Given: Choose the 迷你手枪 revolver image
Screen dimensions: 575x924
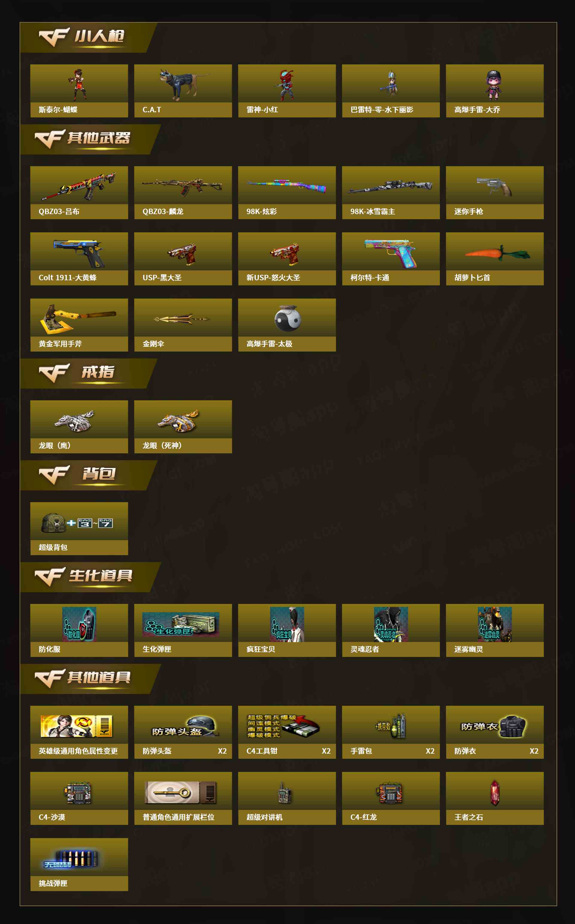Looking at the screenshot, I should pyautogui.click(x=494, y=186).
